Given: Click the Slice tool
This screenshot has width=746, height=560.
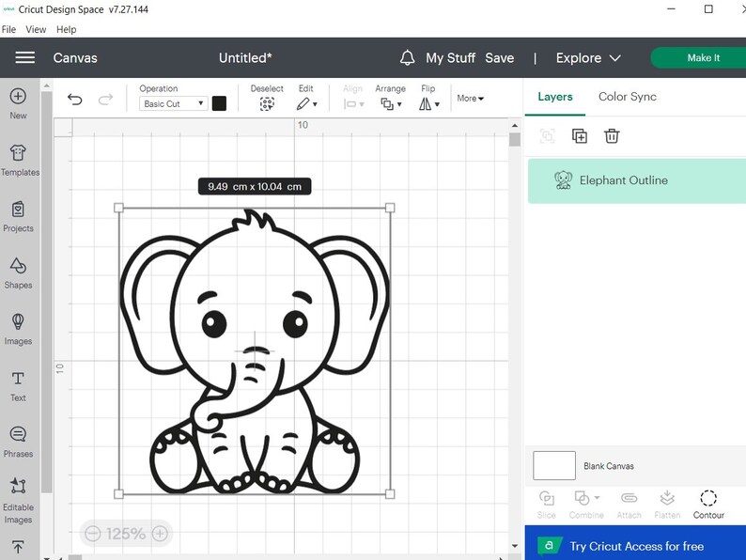Looking at the screenshot, I should coord(546,505).
